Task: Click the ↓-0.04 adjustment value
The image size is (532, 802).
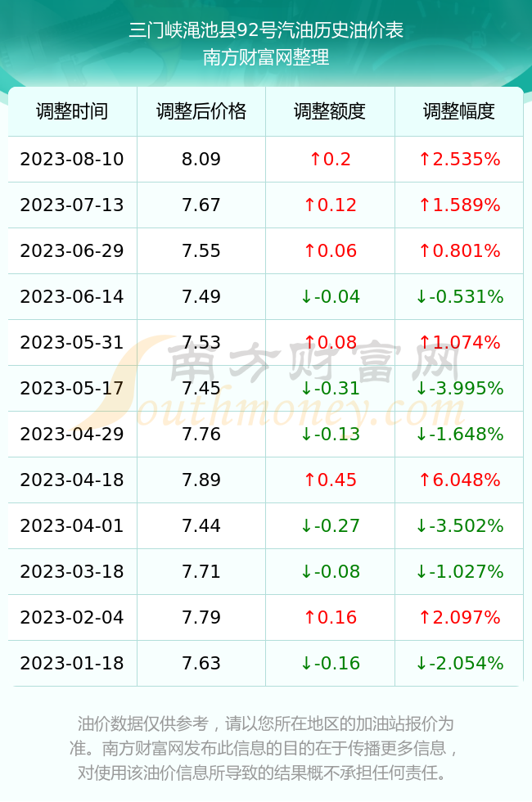Action: click(x=330, y=296)
